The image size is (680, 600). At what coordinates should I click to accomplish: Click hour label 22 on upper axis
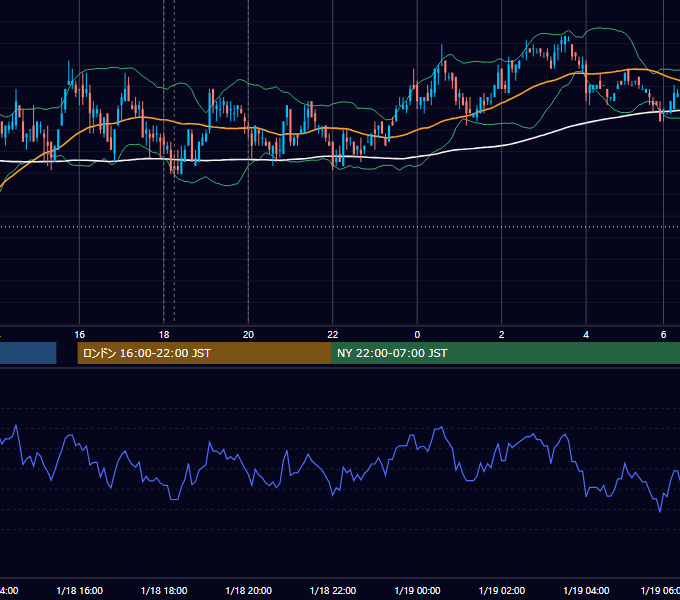tap(333, 335)
